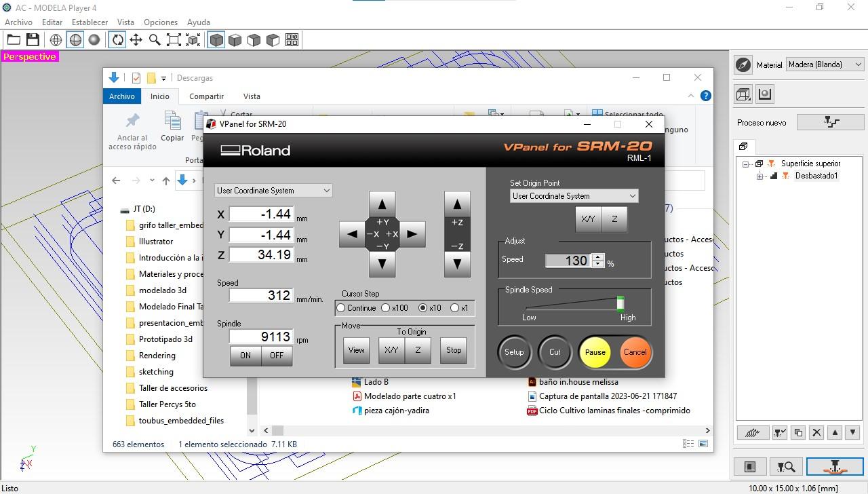Switch to the Compartir ribbon tab

(206, 96)
